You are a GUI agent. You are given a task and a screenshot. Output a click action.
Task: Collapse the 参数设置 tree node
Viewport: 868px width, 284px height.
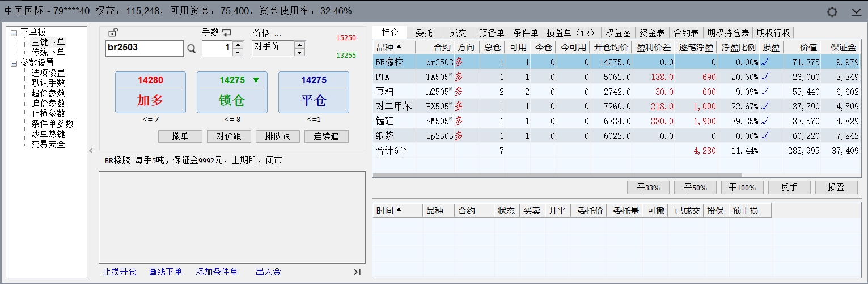click(14, 63)
